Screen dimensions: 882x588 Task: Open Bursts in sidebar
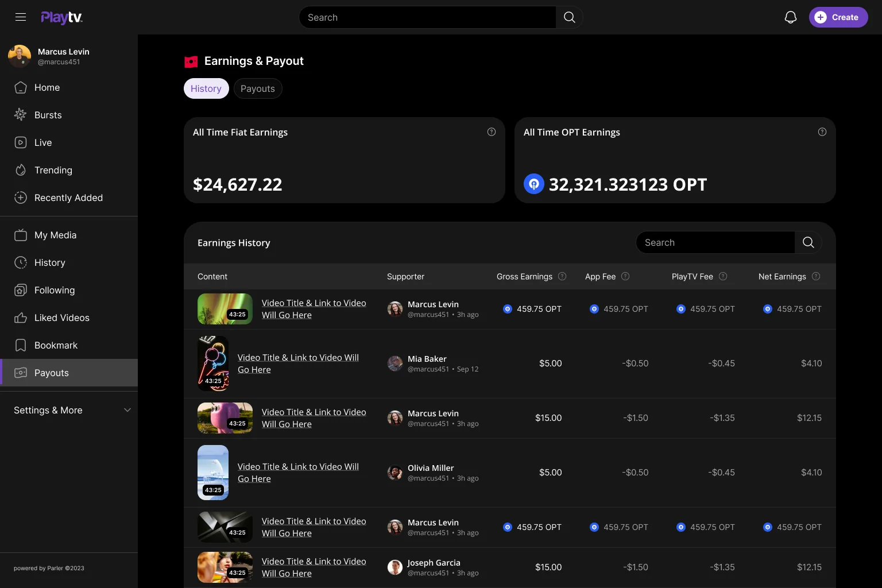tap(69, 115)
